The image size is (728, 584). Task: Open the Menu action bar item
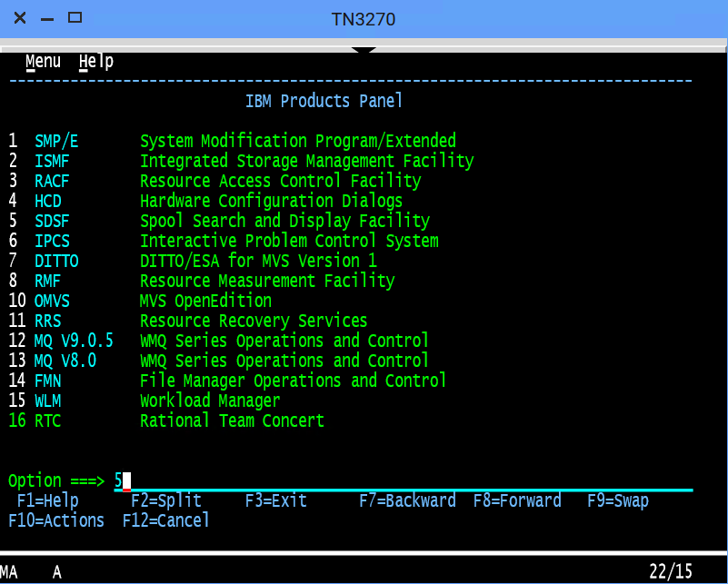[44, 61]
